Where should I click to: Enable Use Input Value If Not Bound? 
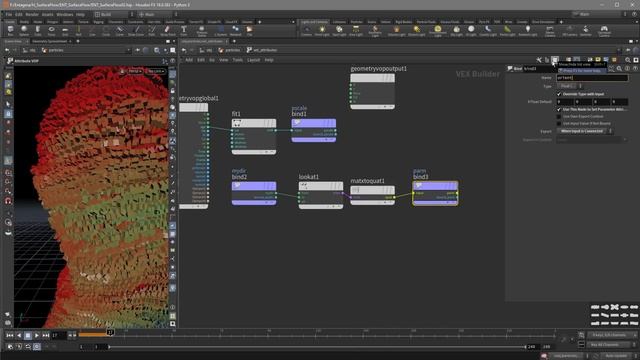559,123
